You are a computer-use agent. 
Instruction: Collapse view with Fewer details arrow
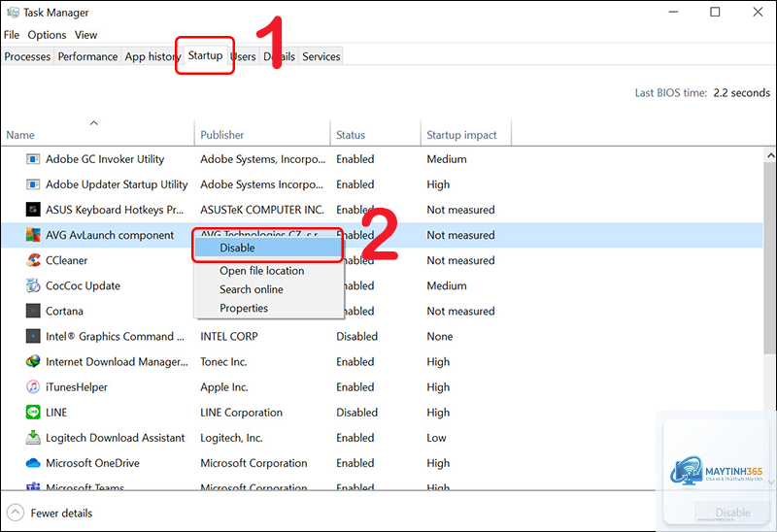click(x=16, y=513)
